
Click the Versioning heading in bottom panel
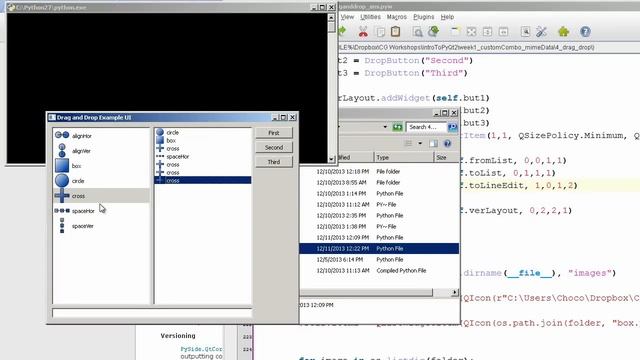point(178,336)
